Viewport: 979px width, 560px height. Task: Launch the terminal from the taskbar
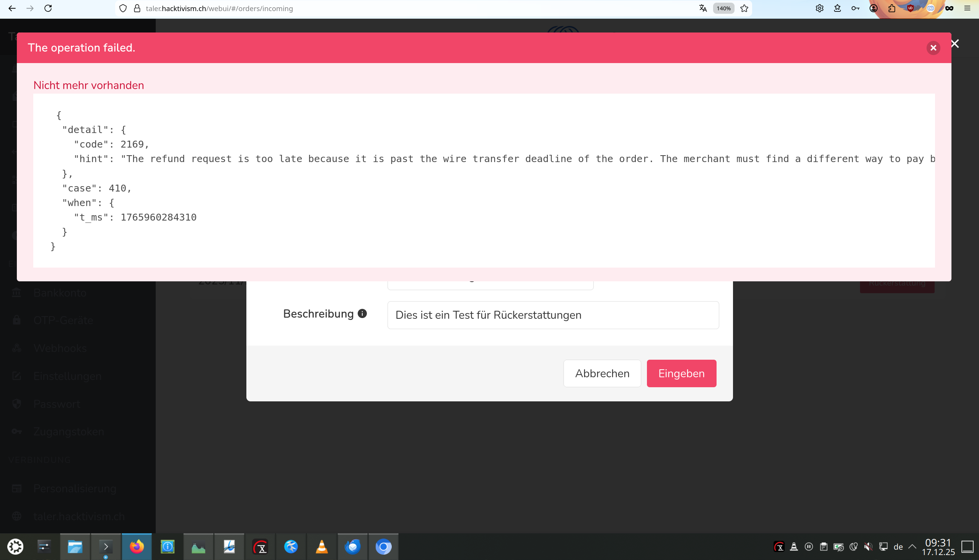click(x=106, y=547)
